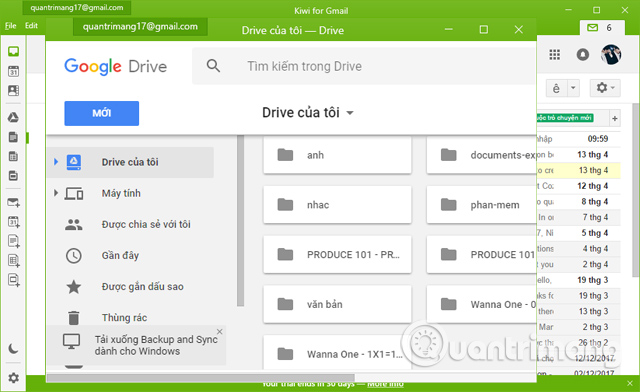
Task: Open email dated 5 thg 4
Action: pos(578,233)
